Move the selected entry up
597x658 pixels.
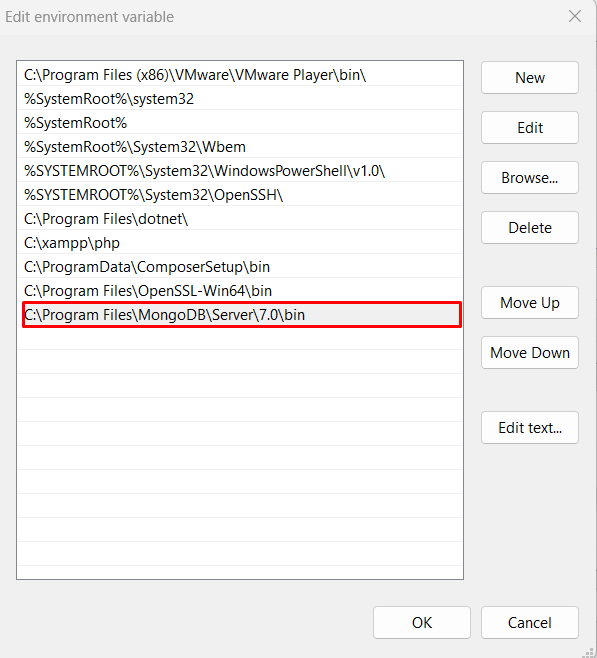pyautogui.click(x=530, y=303)
